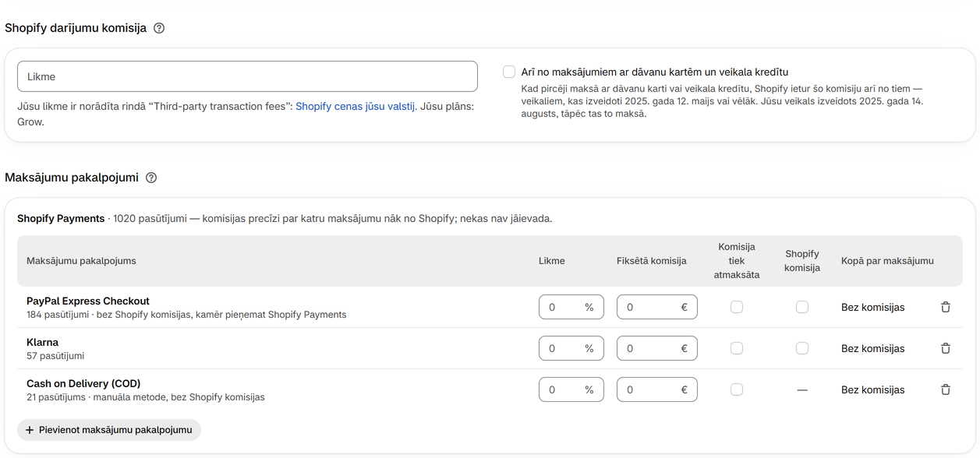Select the PayPal Express Checkout name
The image size is (980, 458).
coord(88,301)
